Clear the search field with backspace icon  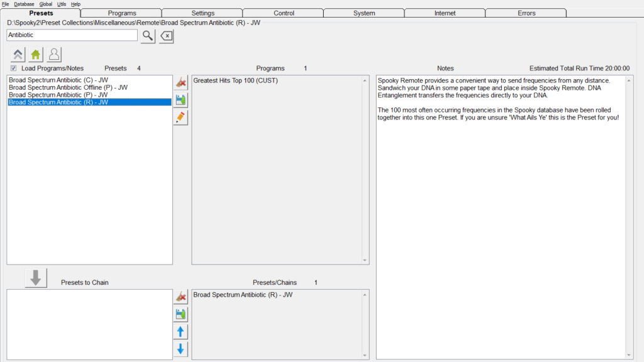click(166, 36)
